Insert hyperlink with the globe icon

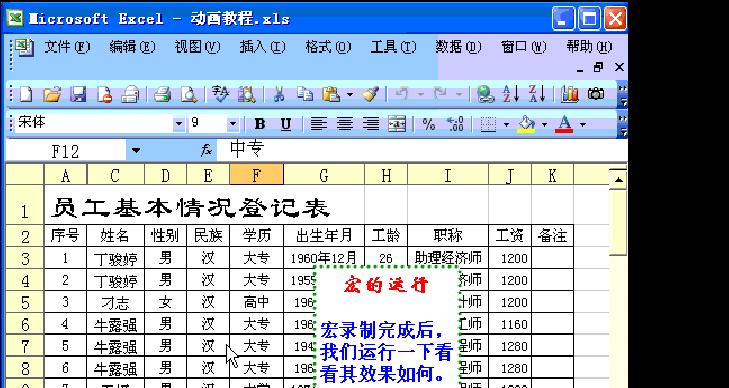[x=486, y=95]
